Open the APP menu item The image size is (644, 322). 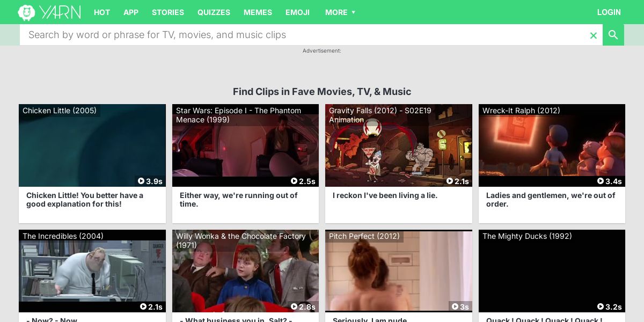click(131, 12)
